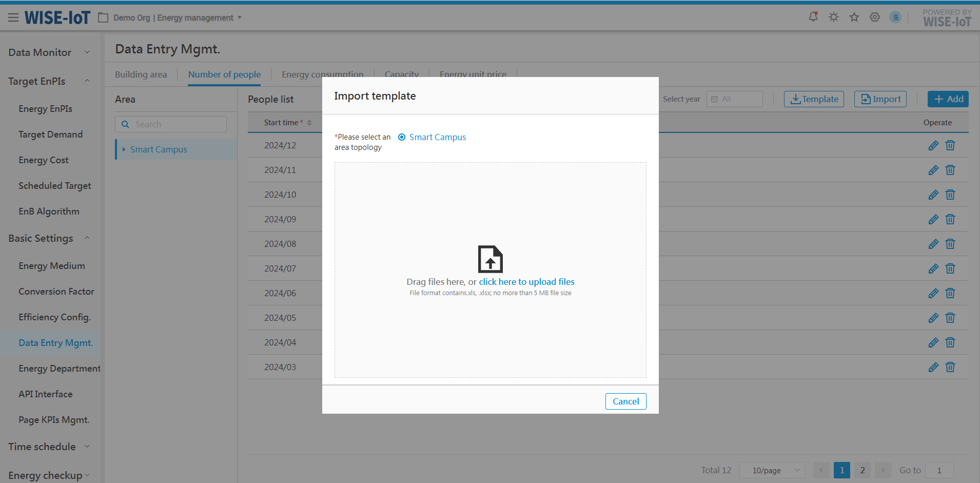
Task: Click the upload file icon in drop zone
Action: click(490, 259)
